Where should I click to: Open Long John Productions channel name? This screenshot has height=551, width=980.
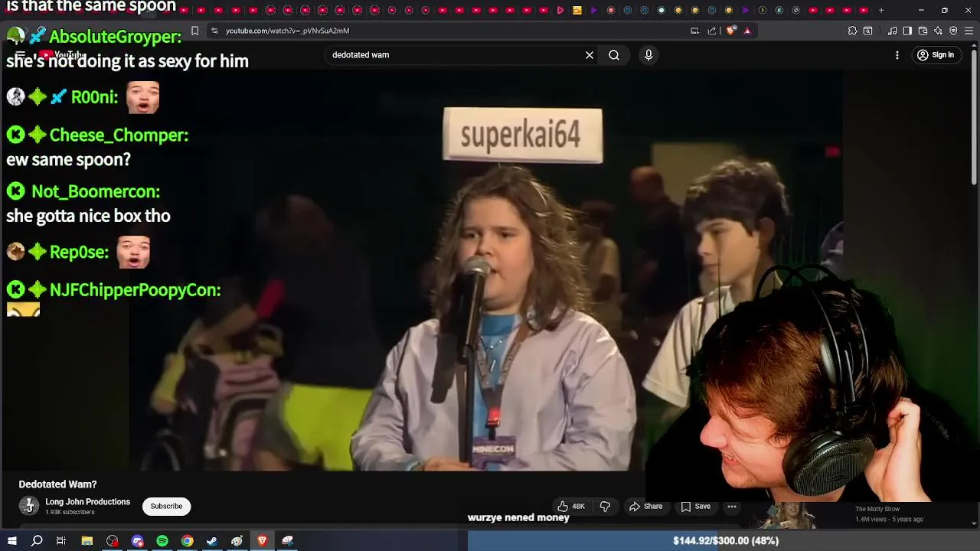87,502
